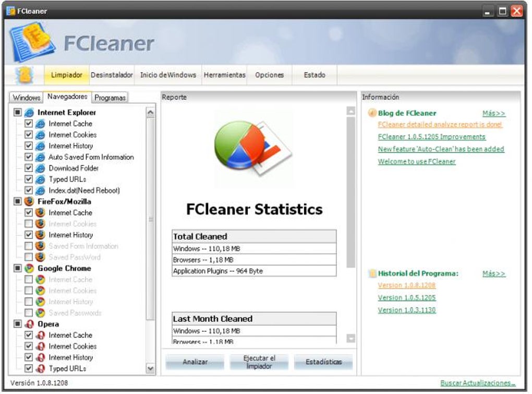Click the Historial del Programa icon

372,273
